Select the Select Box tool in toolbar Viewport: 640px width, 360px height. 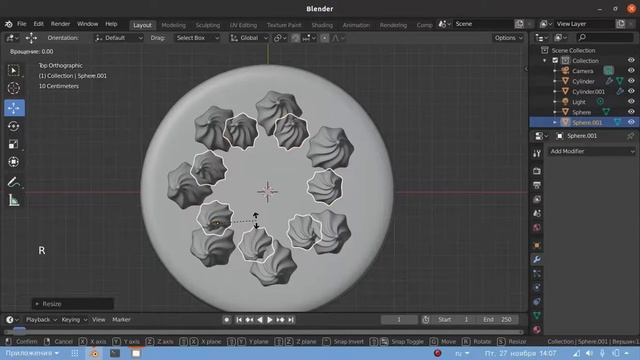[13, 71]
